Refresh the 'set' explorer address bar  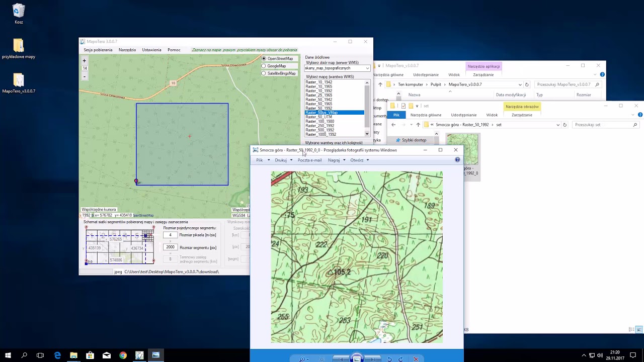(x=565, y=125)
